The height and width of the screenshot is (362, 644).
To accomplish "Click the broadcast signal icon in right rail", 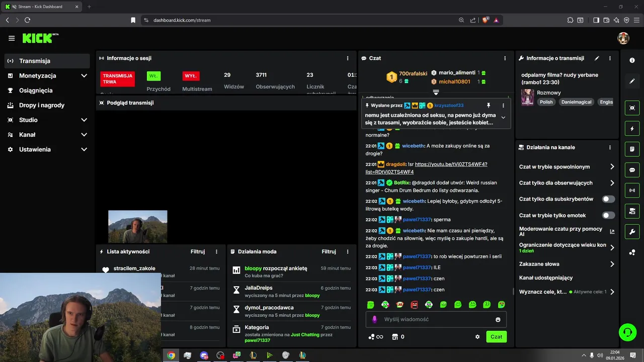I will pos(632,191).
